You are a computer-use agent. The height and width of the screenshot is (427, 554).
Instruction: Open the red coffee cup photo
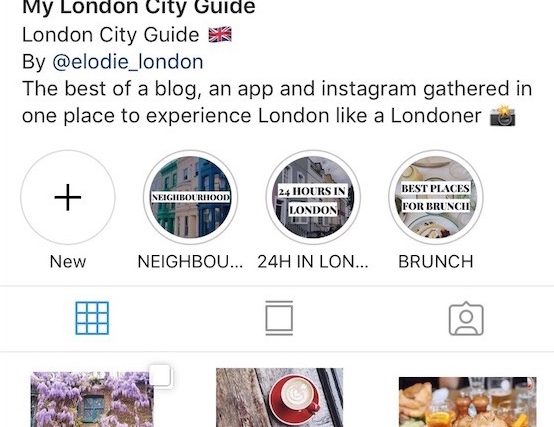click(279, 397)
